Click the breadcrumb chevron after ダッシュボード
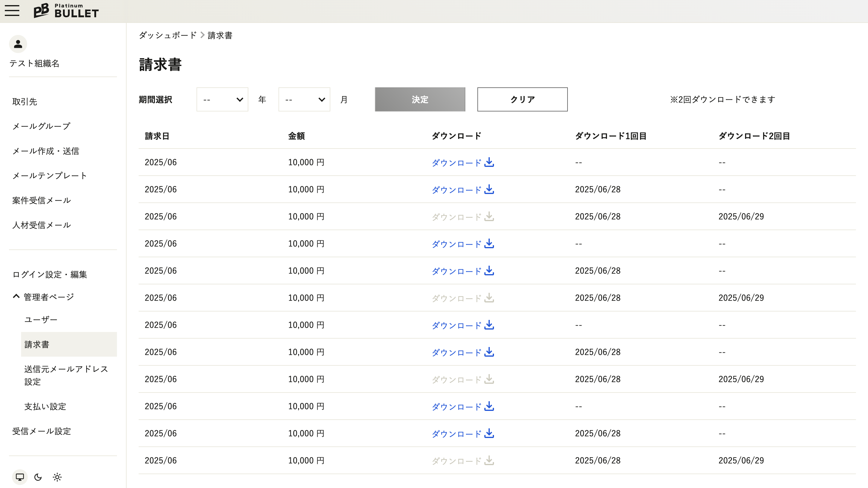 [202, 35]
